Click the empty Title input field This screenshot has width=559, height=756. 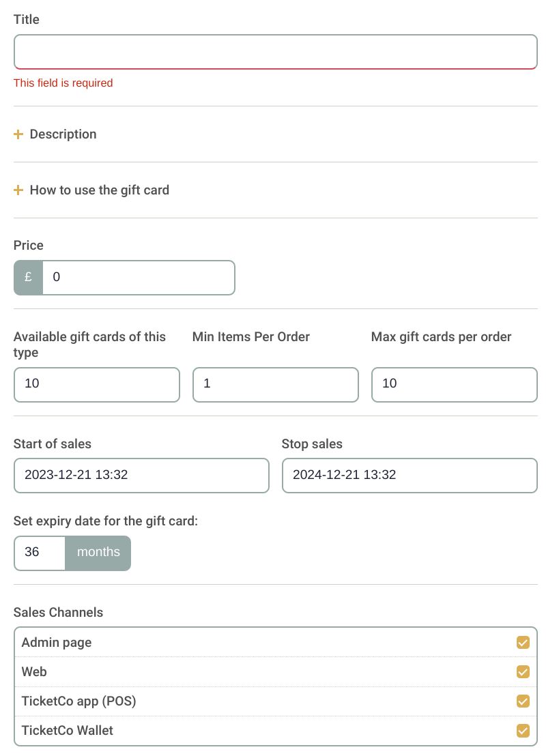[275, 53]
